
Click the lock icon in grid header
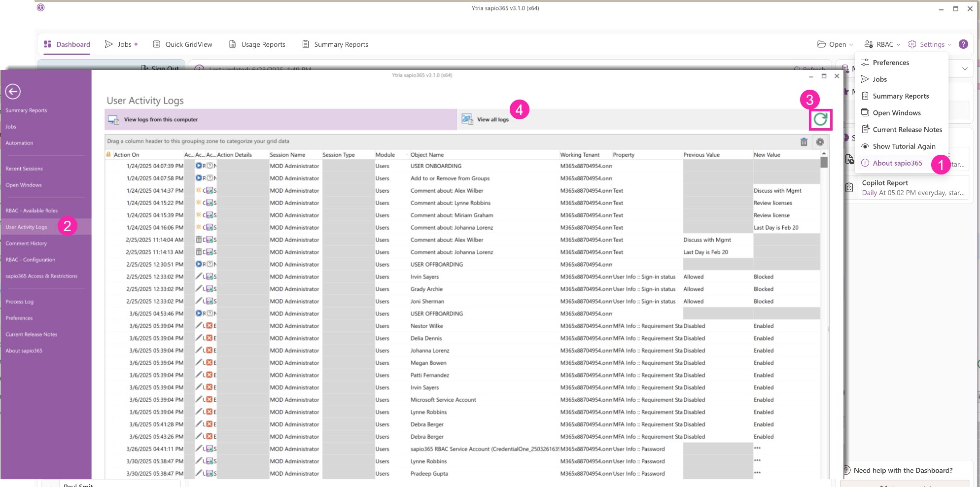pos(108,155)
